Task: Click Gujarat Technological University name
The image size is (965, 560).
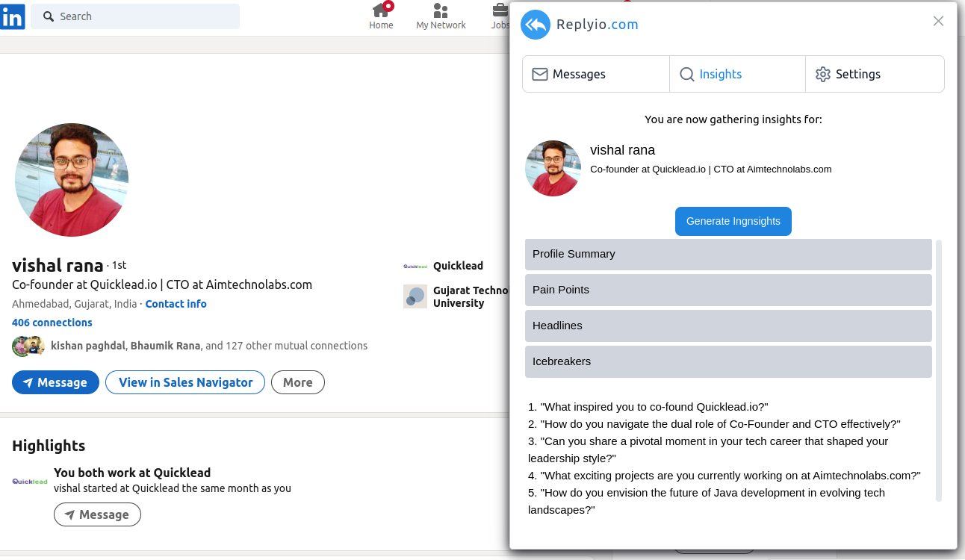Action: (471, 296)
